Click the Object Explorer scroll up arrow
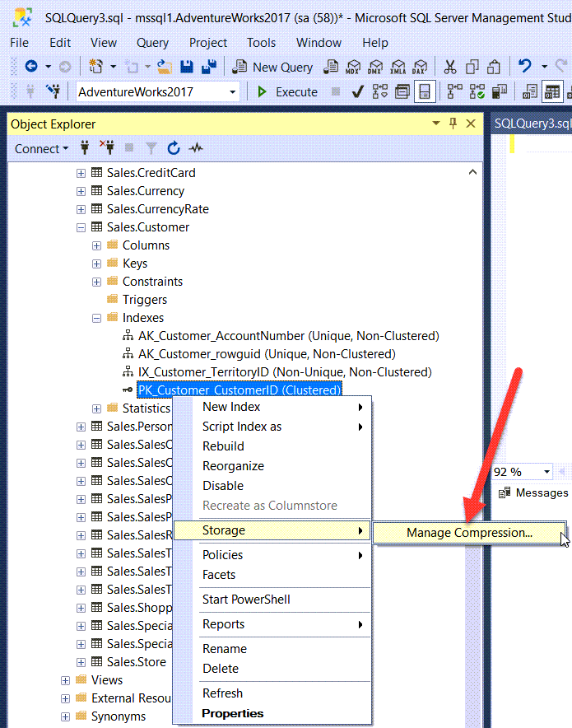 pos(472,172)
